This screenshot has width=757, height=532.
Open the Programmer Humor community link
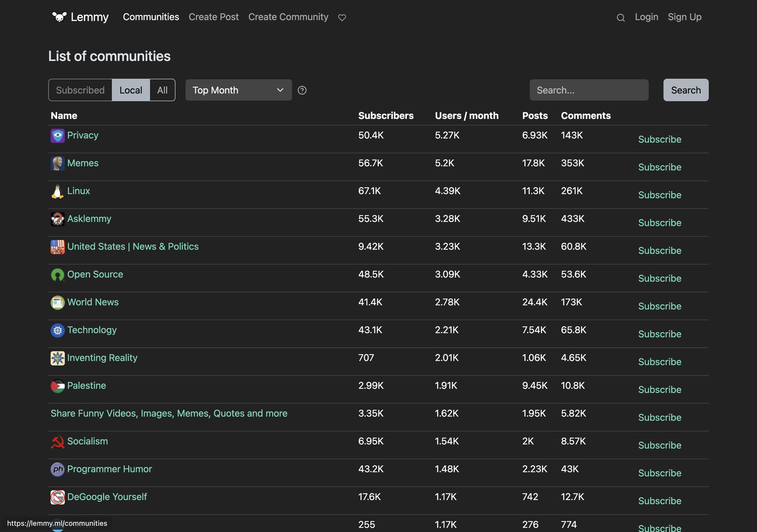pos(110,469)
